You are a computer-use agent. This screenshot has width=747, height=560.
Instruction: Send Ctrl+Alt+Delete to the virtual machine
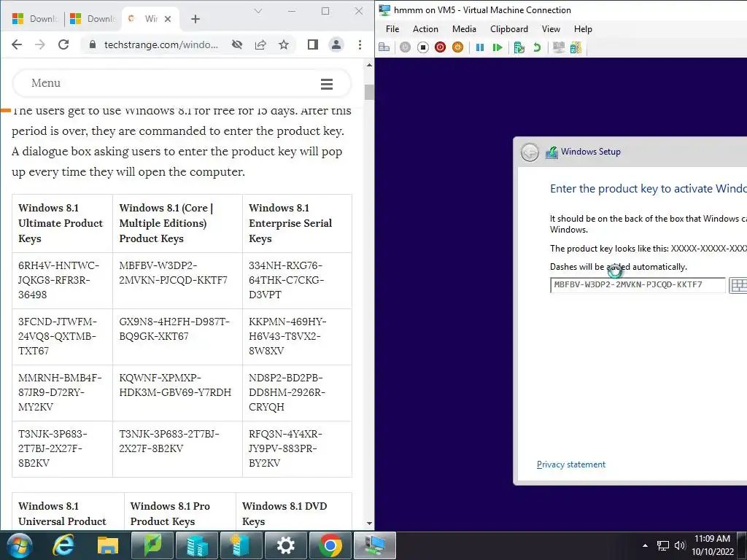coord(384,47)
